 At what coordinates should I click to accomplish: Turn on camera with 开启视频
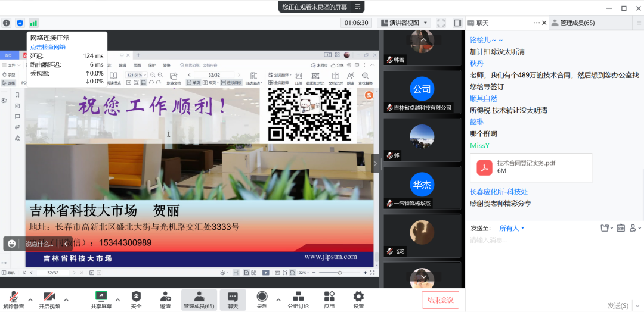pyautogui.click(x=49, y=300)
